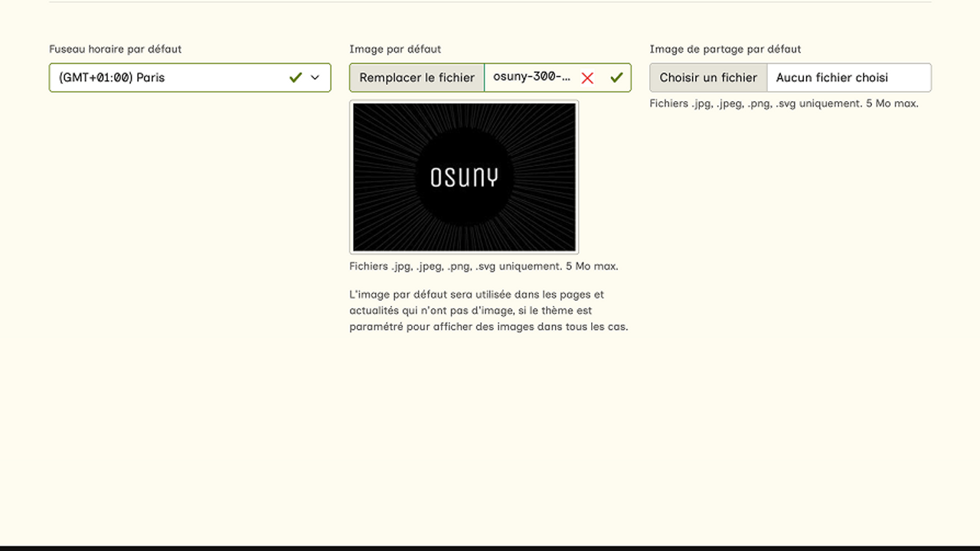This screenshot has height=551, width=980.
Task: Click the black footer bar at bottom
Action: coord(490,548)
